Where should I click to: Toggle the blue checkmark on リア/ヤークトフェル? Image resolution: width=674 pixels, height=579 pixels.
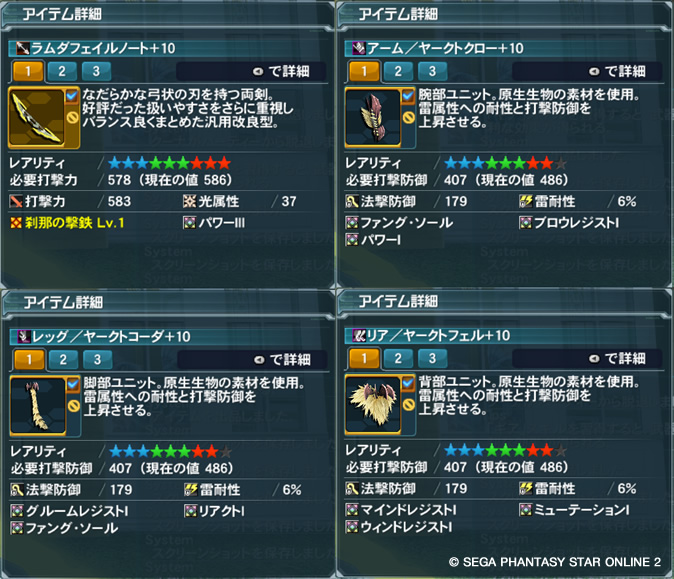point(408,383)
